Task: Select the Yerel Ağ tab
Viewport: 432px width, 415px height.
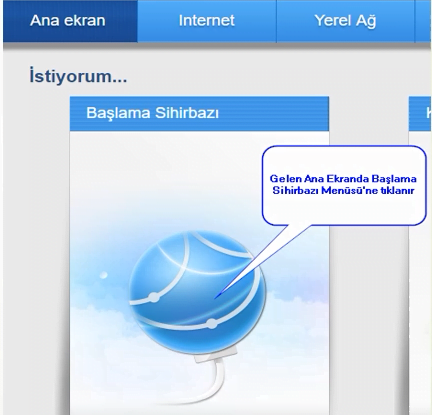Action: [x=345, y=21]
